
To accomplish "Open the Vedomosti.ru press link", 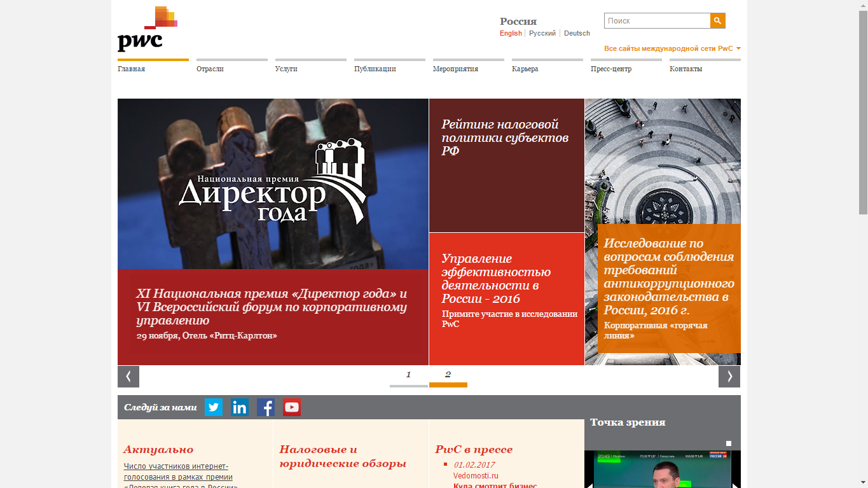I will tap(476, 475).
